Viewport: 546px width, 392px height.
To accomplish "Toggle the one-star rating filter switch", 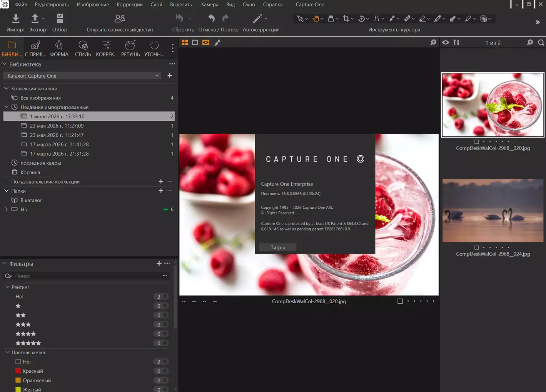I will coord(161,306).
